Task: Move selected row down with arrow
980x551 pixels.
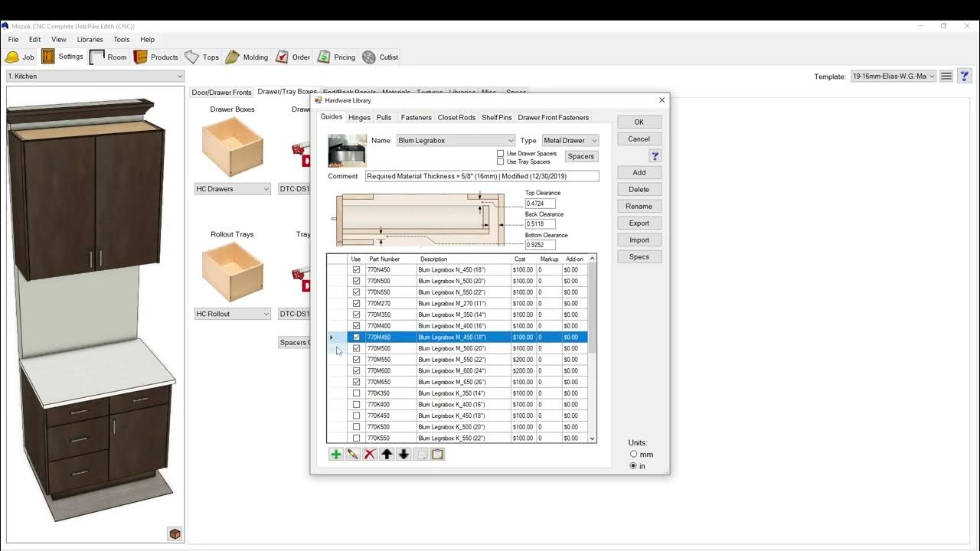Action: pyautogui.click(x=403, y=454)
